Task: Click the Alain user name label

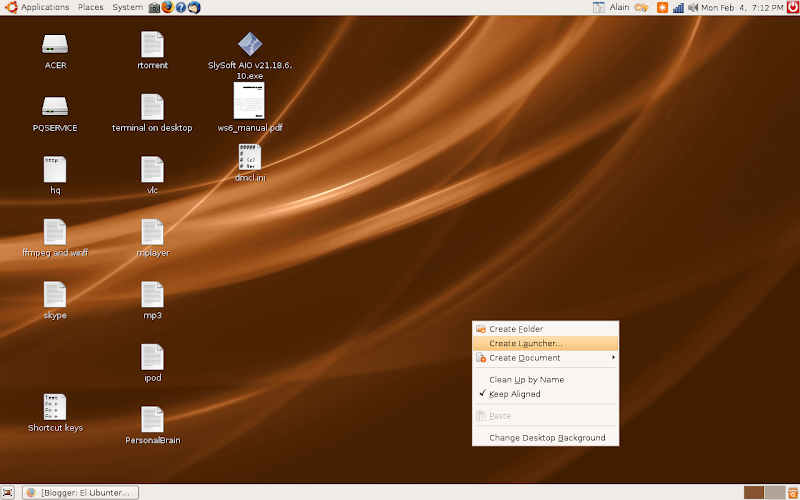Action: (619, 7)
